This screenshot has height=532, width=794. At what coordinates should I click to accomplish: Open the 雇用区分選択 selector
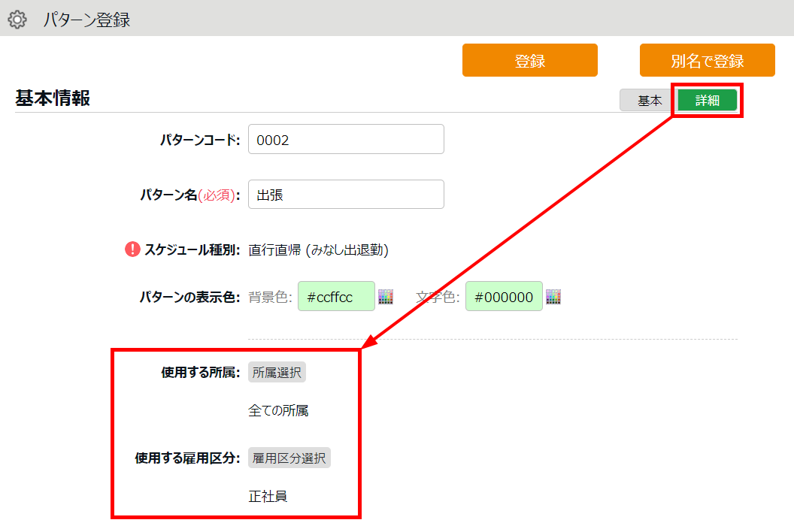tap(289, 458)
